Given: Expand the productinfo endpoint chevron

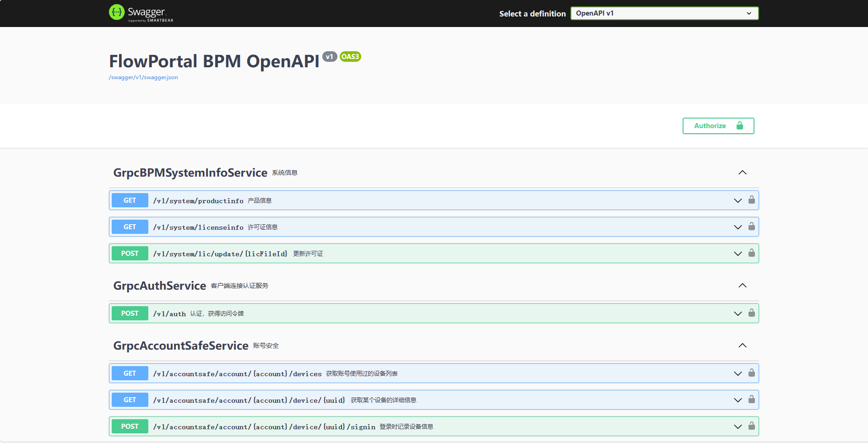Looking at the screenshot, I should point(738,200).
